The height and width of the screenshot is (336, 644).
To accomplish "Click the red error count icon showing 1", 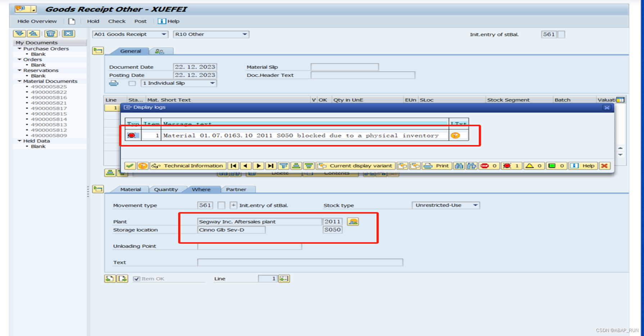I will [511, 166].
